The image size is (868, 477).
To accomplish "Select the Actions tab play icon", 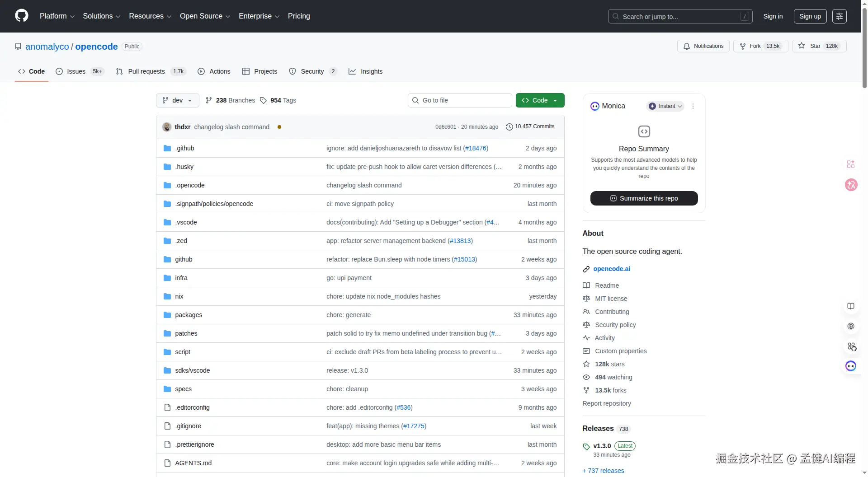I will click(201, 71).
